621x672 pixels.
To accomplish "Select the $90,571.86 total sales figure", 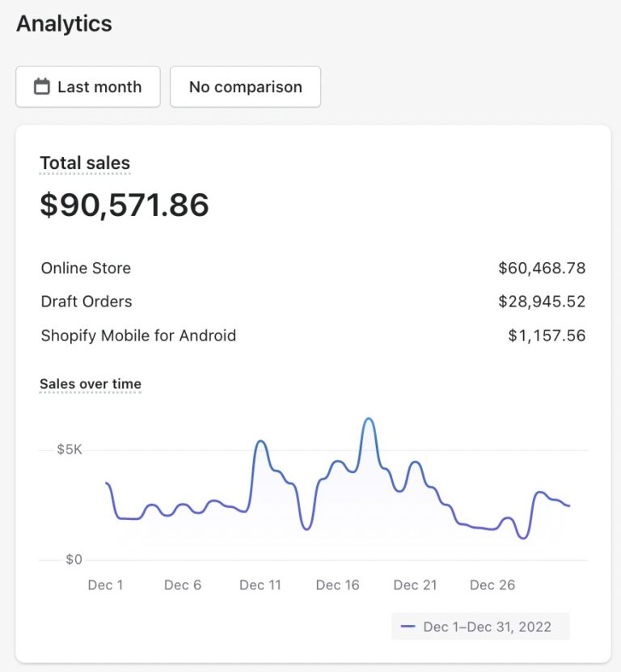I will tap(125, 205).
